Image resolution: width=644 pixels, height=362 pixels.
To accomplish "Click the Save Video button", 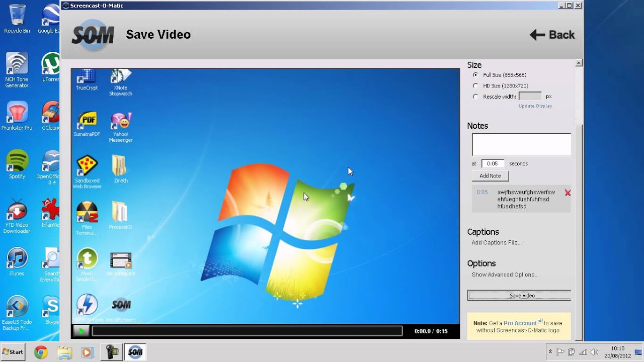I will tap(519, 296).
